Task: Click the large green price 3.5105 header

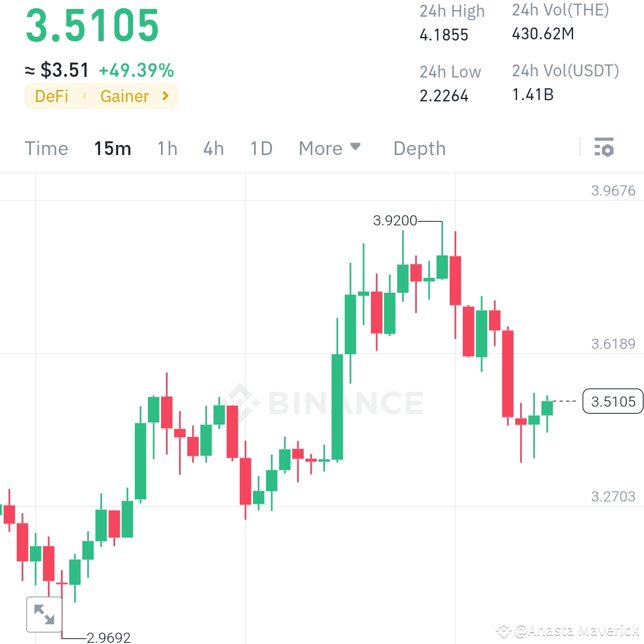Action: [94, 25]
